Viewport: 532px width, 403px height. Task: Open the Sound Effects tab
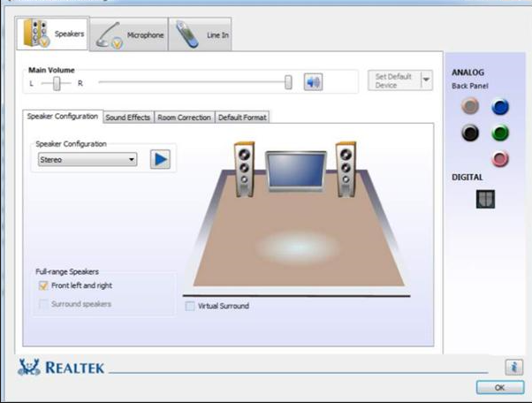coord(128,118)
